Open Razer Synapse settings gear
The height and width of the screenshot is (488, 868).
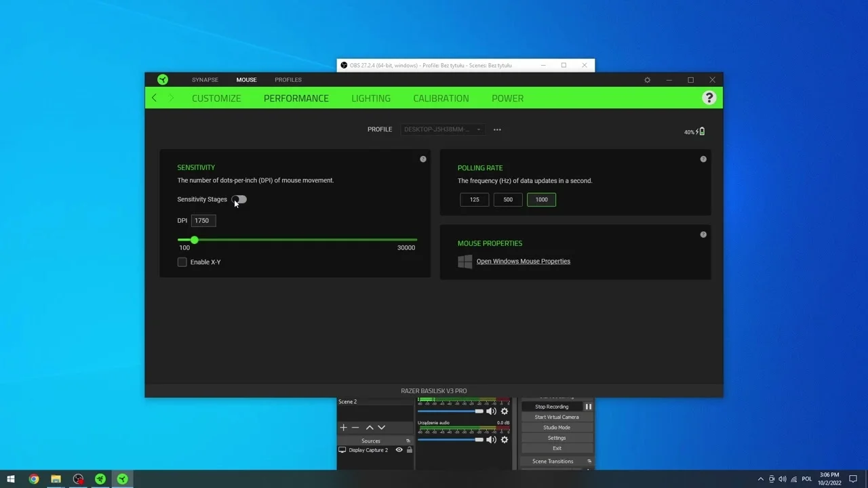tap(647, 80)
